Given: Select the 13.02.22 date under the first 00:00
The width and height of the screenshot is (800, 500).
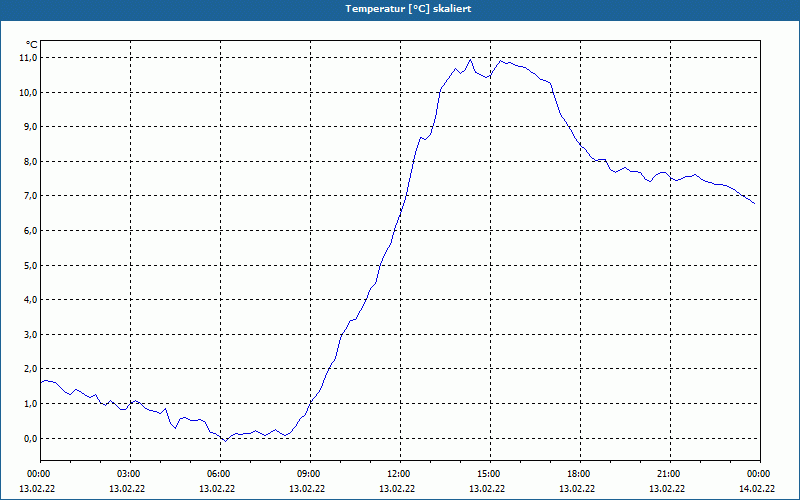Looking at the screenshot, I should tap(37, 488).
